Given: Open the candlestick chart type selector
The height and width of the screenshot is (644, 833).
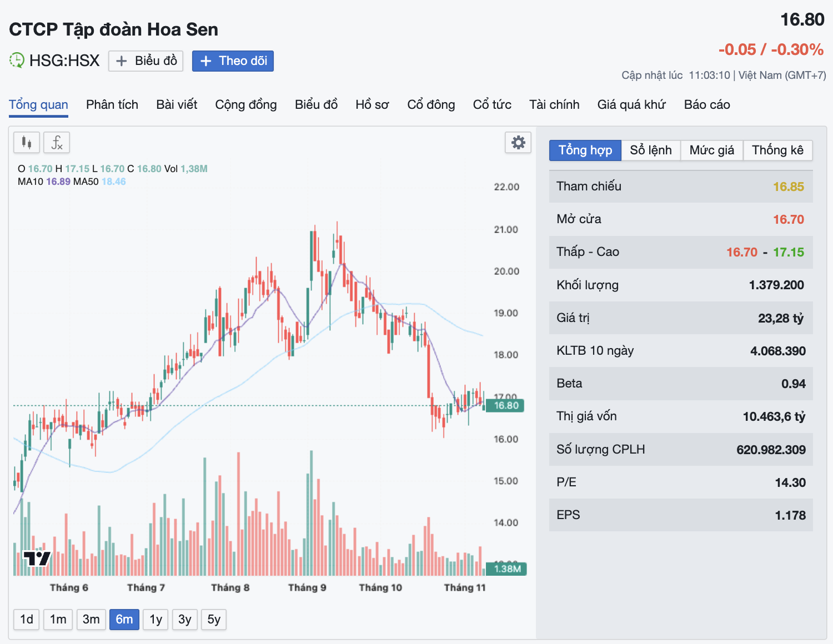Looking at the screenshot, I should coord(27,143).
